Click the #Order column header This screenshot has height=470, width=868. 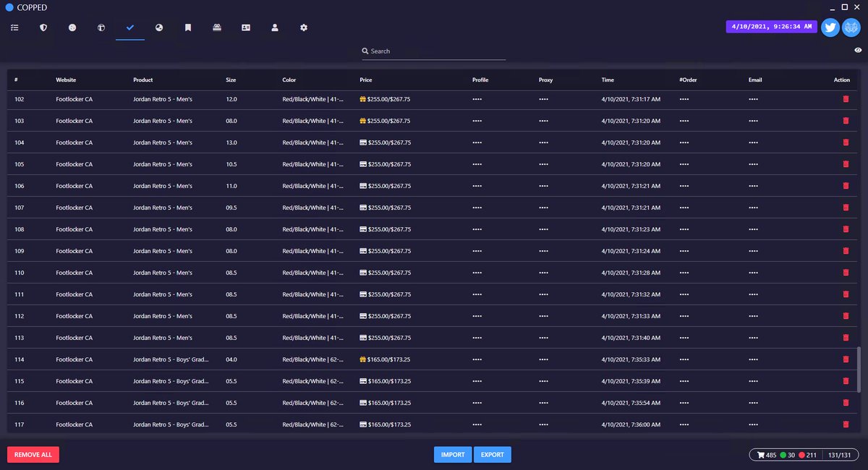coord(688,80)
